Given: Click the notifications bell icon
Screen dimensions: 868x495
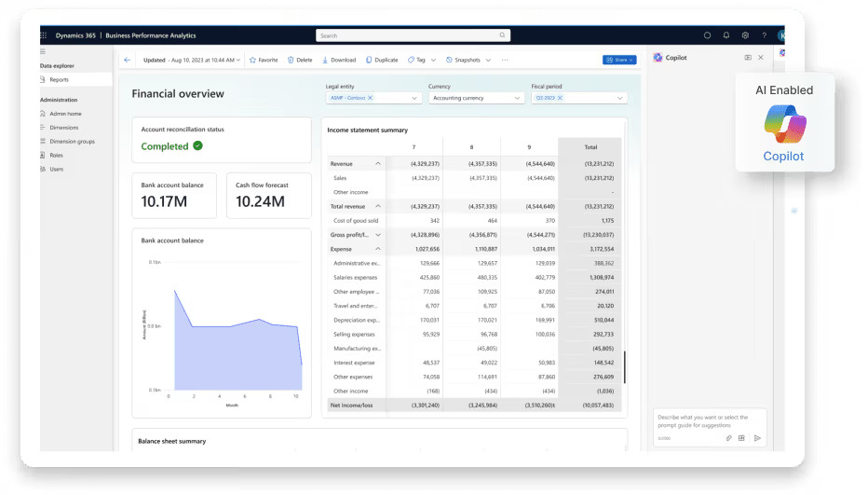Looking at the screenshot, I should tap(726, 35).
